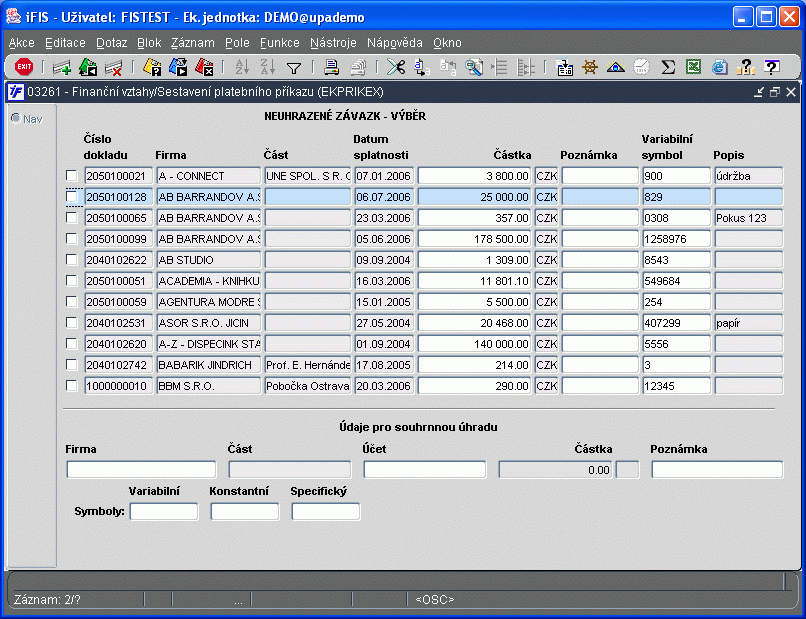Tick checkbox for ASOR S.R.O. JICIN row
Screen dimensions: 806x619
pyautogui.click(x=71, y=322)
